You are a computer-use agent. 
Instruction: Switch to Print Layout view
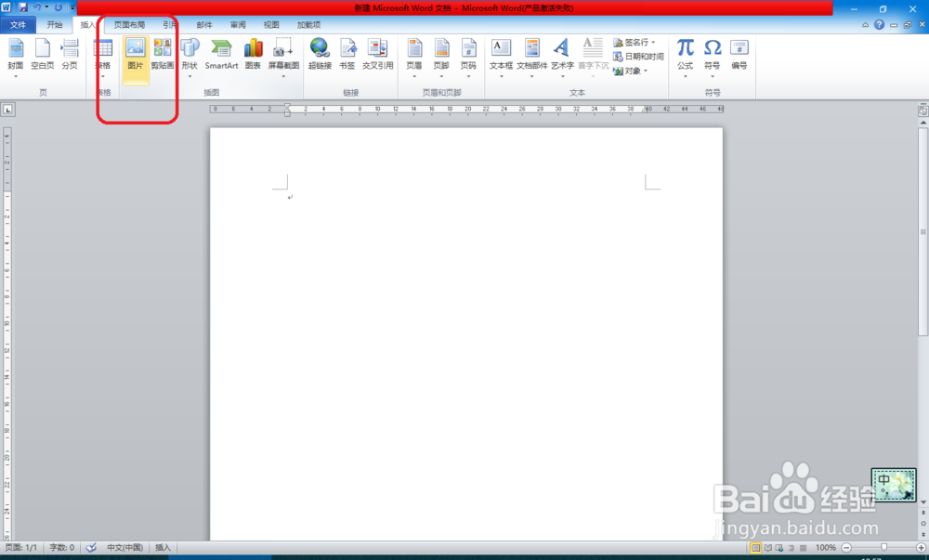(x=755, y=548)
